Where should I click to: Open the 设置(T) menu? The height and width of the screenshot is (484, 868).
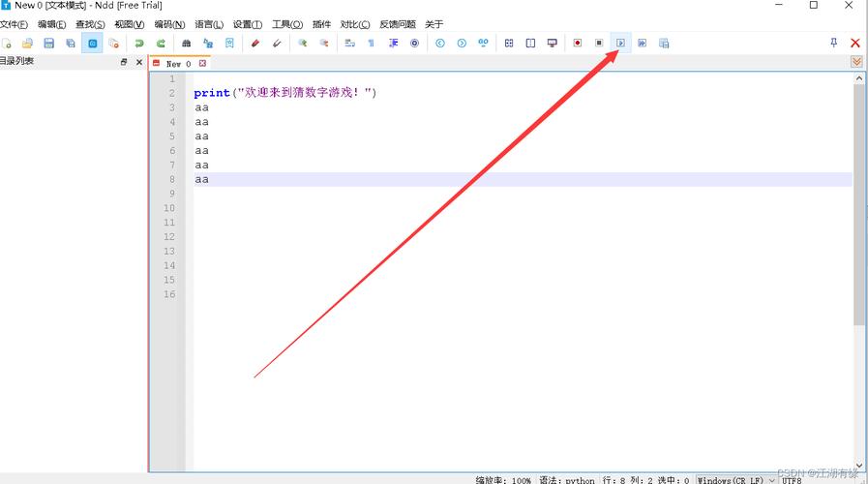[x=248, y=24]
